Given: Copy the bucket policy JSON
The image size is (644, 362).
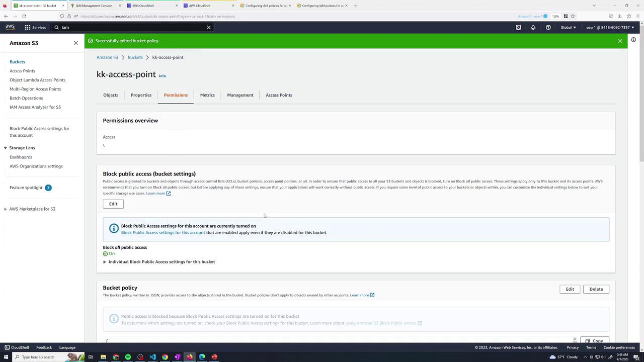Looking at the screenshot, I should pyautogui.click(x=594, y=341).
